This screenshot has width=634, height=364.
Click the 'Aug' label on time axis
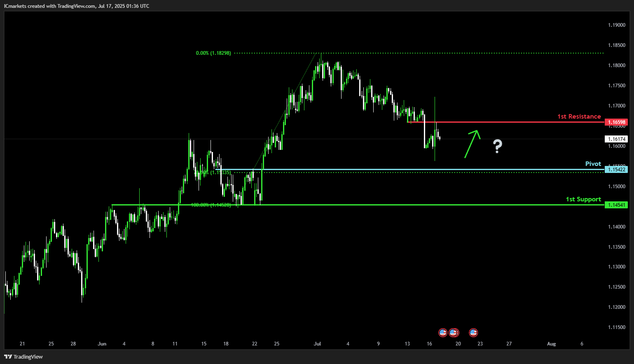click(x=551, y=344)
